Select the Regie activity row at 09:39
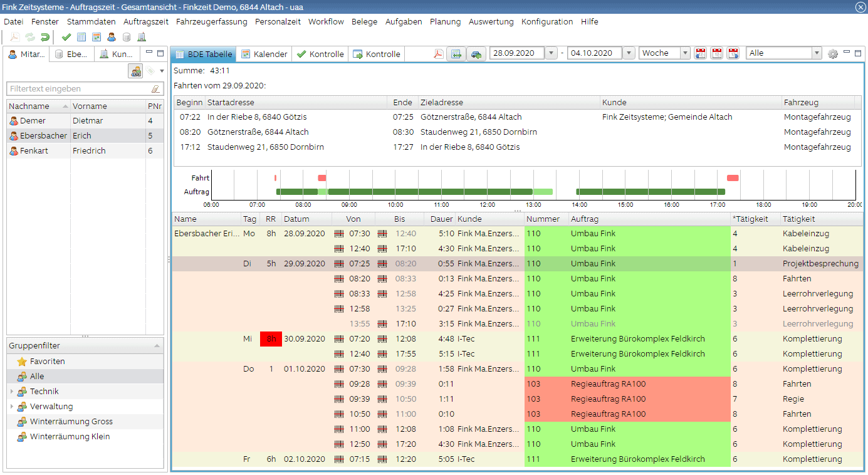868x475 pixels. [518, 399]
